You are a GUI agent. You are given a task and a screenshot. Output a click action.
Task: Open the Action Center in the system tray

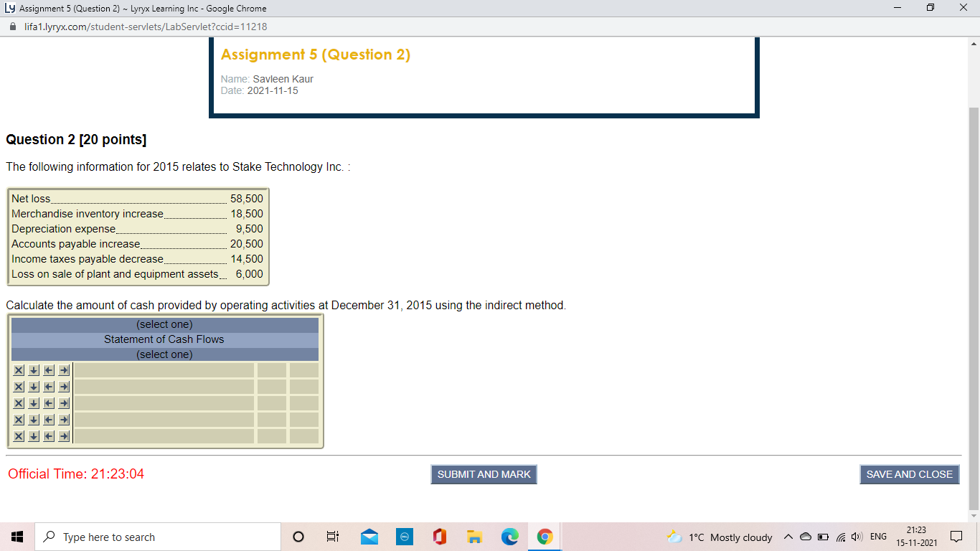(957, 536)
